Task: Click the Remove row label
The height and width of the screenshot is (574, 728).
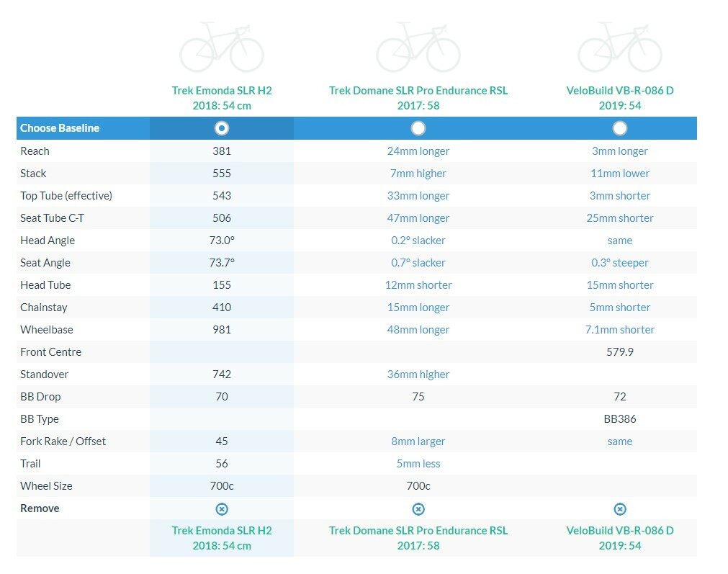Action: [40, 508]
